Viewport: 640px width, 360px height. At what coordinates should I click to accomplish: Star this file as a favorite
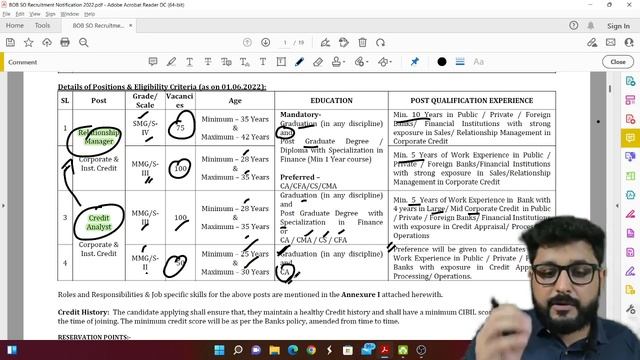pos(29,42)
